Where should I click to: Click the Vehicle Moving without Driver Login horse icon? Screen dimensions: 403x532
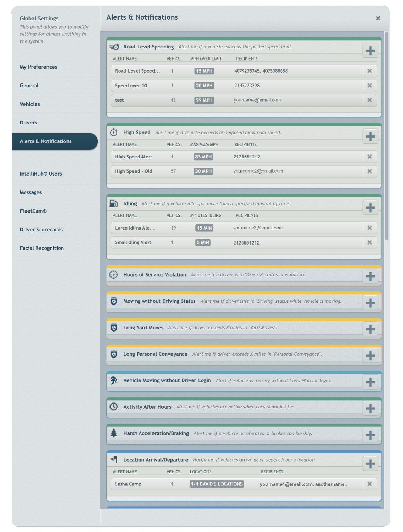coord(114,380)
